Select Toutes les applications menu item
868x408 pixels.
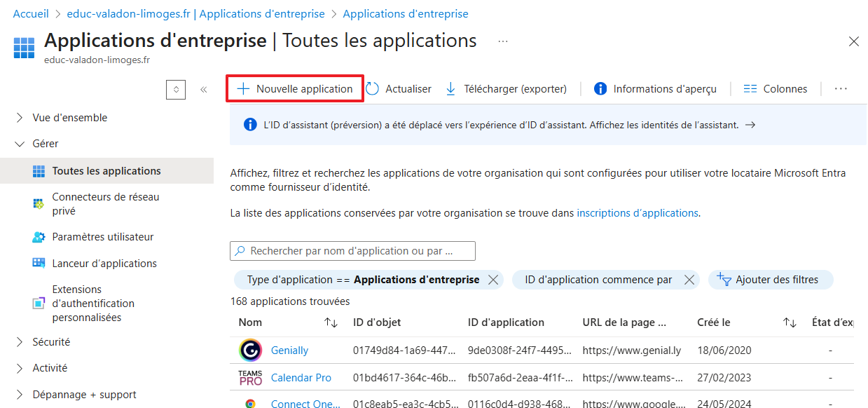[x=106, y=171]
